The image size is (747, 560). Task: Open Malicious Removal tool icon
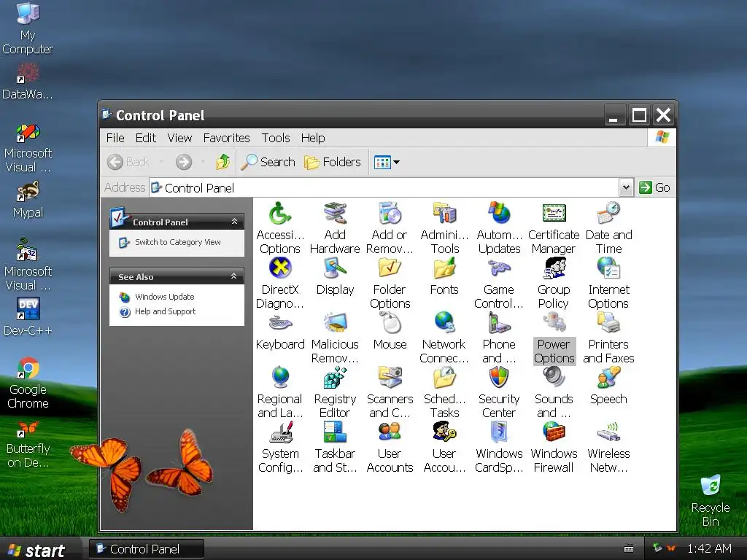coord(335,323)
